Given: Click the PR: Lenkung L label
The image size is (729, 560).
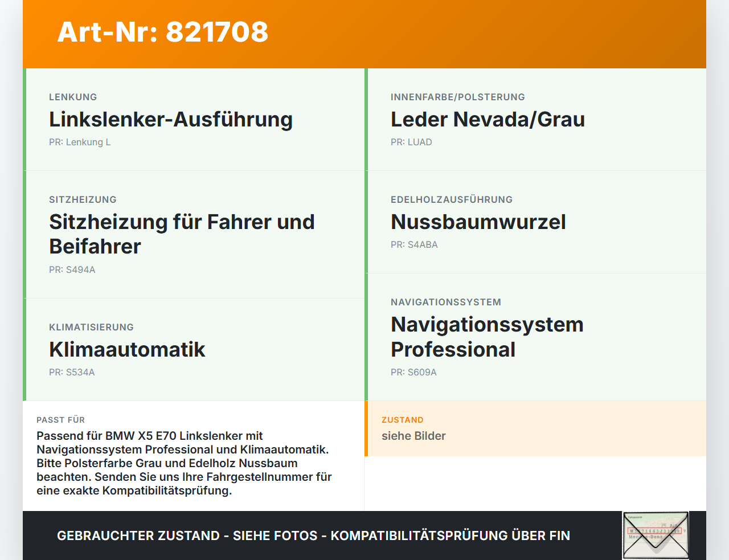Looking at the screenshot, I should tap(80, 142).
